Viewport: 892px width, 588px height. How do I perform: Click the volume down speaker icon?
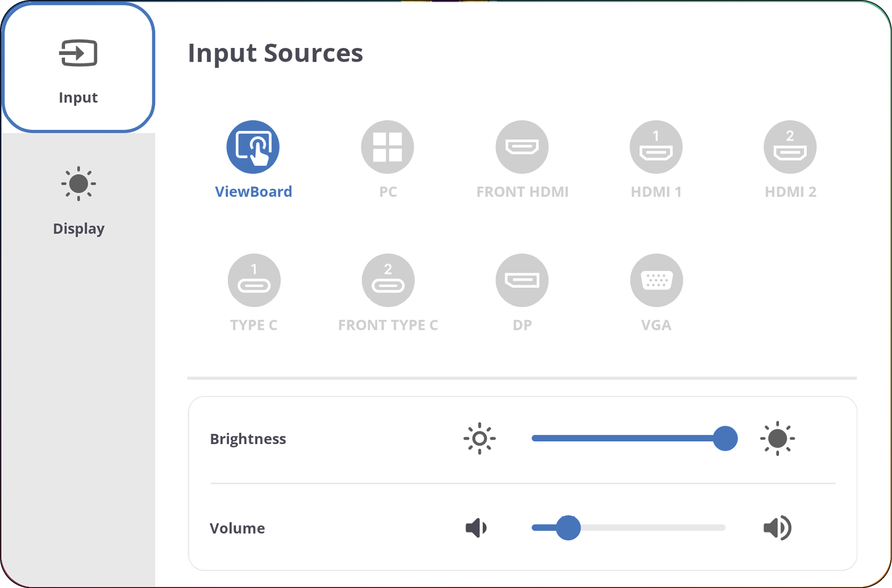pyautogui.click(x=476, y=528)
